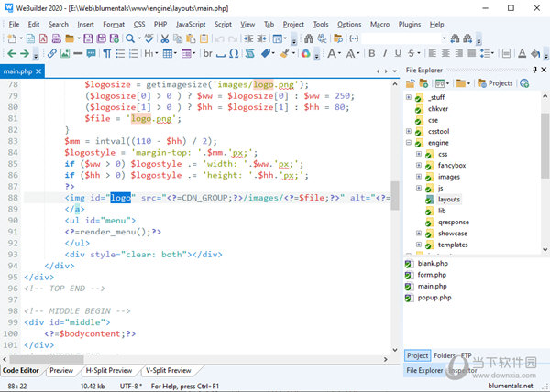Open form.php in the file list

(x=432, y=275)
